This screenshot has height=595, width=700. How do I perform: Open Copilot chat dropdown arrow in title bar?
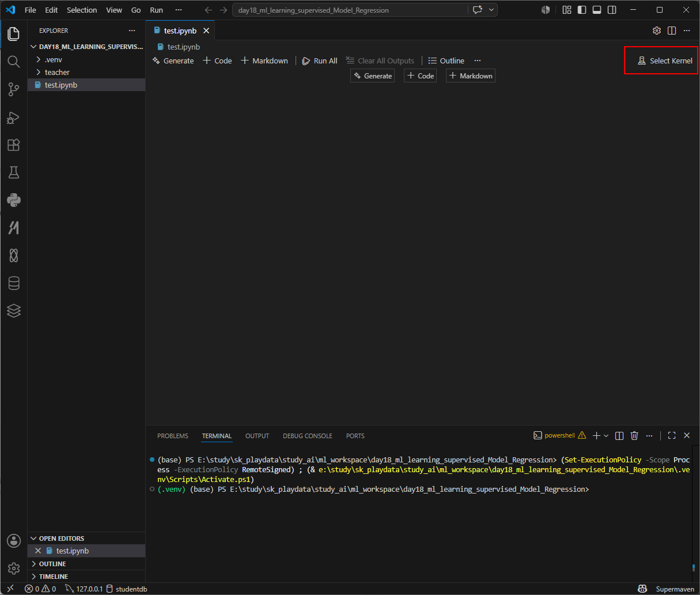(x=491, y=10)
